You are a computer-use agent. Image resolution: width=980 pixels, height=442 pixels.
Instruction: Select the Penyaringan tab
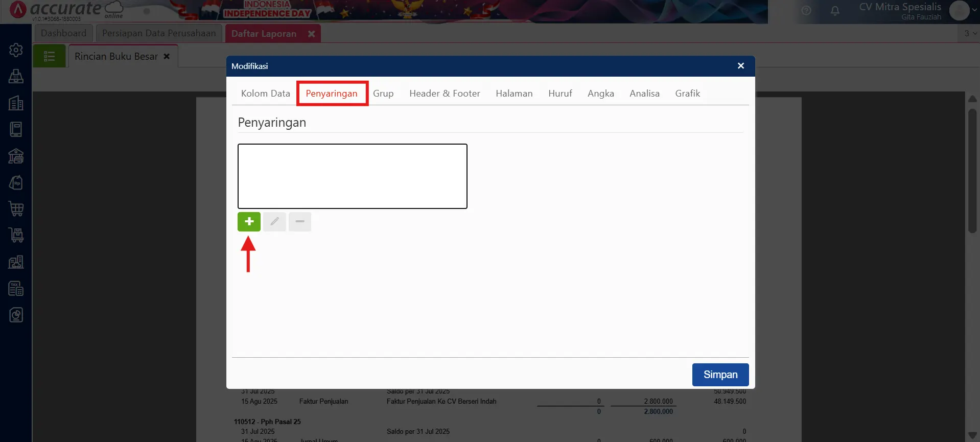pos(332,94)
